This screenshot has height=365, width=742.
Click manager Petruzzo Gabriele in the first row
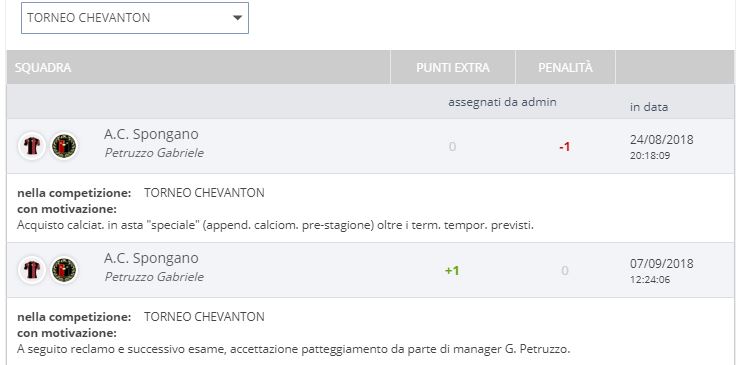tap(154, 153)
